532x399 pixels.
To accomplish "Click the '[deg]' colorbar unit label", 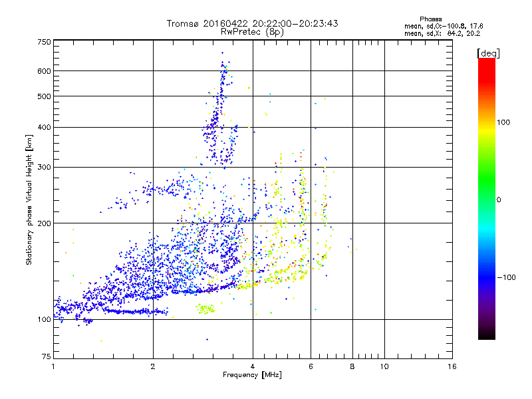I will [489, 53].
